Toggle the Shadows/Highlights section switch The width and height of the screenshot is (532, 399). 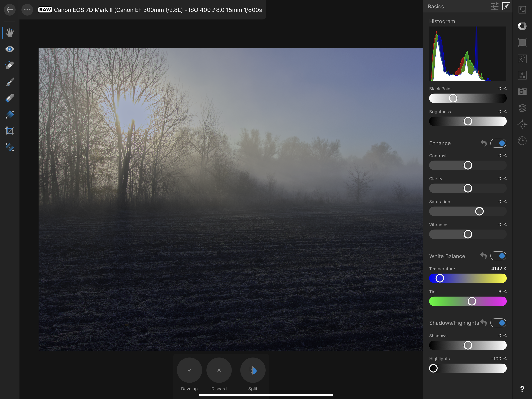click(x=498, y=323)
